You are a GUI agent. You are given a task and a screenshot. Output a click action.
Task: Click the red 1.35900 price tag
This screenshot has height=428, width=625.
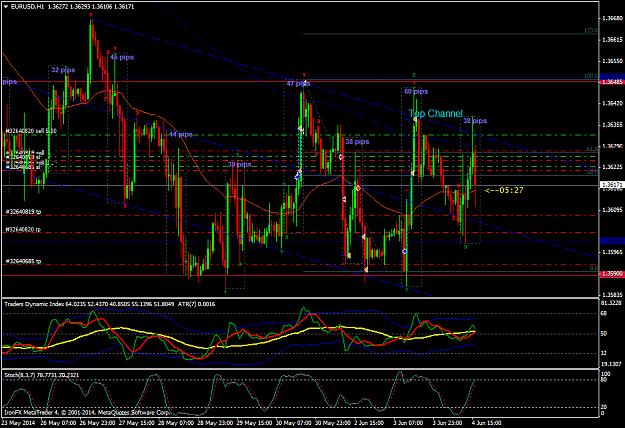coord(612,275)
